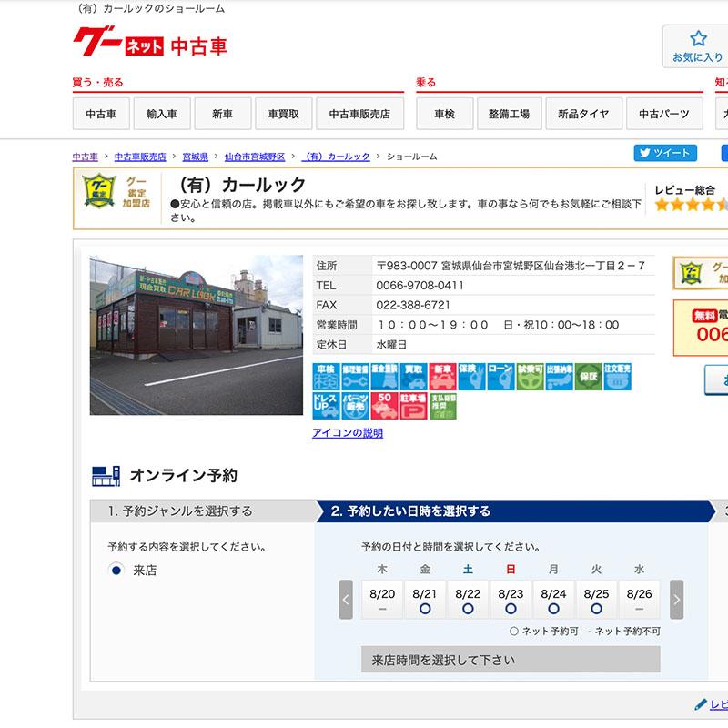Click the 8/26 Wednesday unavailable date
The height and width of the screenshot is (728, 728).
640,600
